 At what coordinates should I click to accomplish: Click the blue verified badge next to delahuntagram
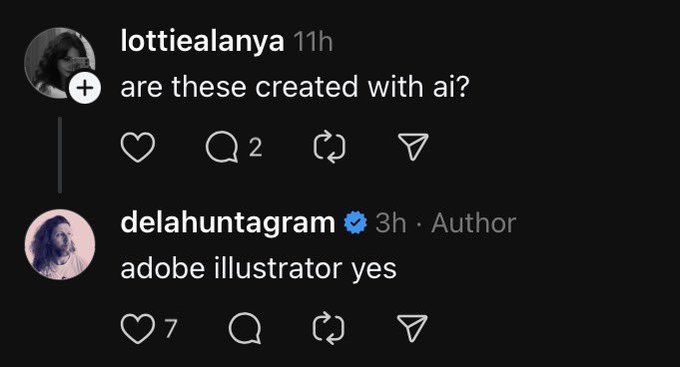click(356, 223)
